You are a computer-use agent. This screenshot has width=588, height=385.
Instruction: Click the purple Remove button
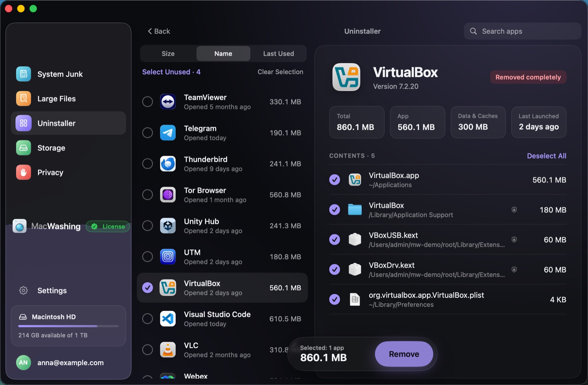(404, 354)
